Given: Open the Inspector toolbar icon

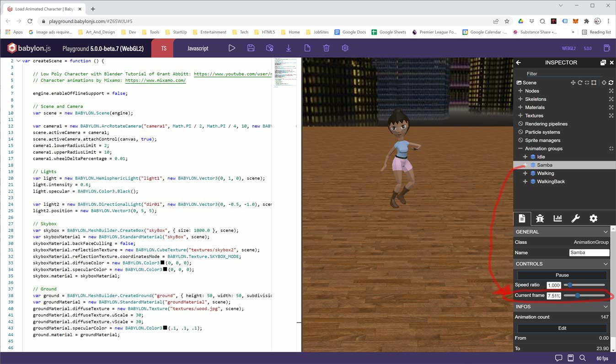Looking at the screenshot, I should point(270,48).
